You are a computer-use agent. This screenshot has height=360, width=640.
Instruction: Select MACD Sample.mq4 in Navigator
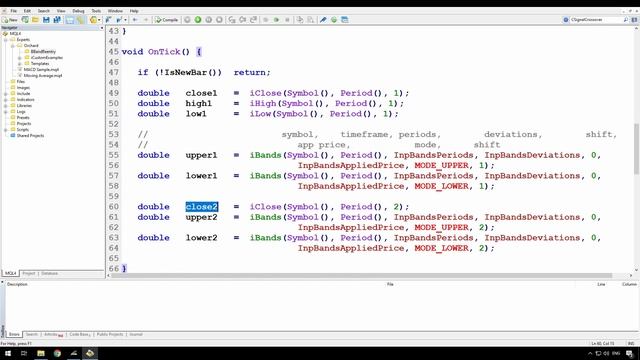[41, 69]
